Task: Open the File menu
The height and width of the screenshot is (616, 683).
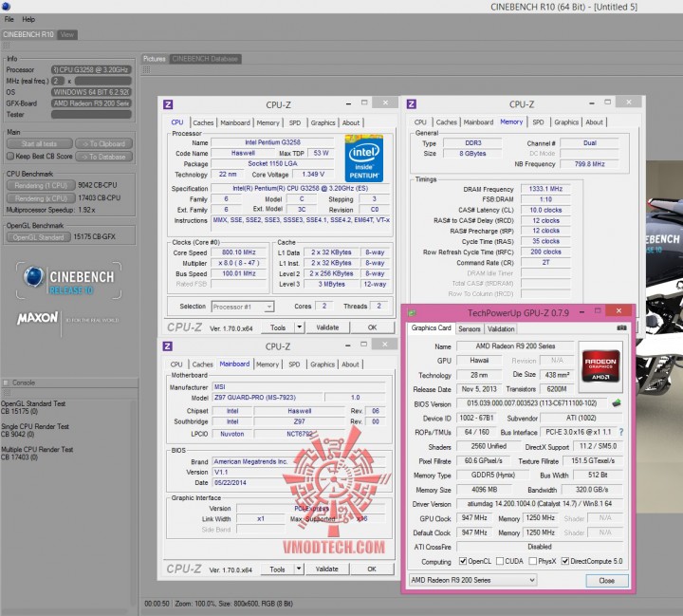Action: pos(9,19)
